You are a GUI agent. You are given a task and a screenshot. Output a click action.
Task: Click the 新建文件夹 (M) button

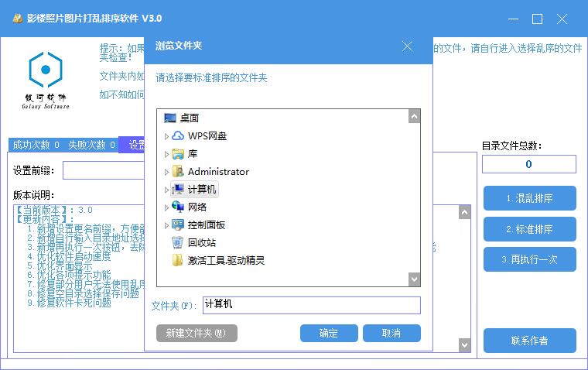(x=197, y=333)
